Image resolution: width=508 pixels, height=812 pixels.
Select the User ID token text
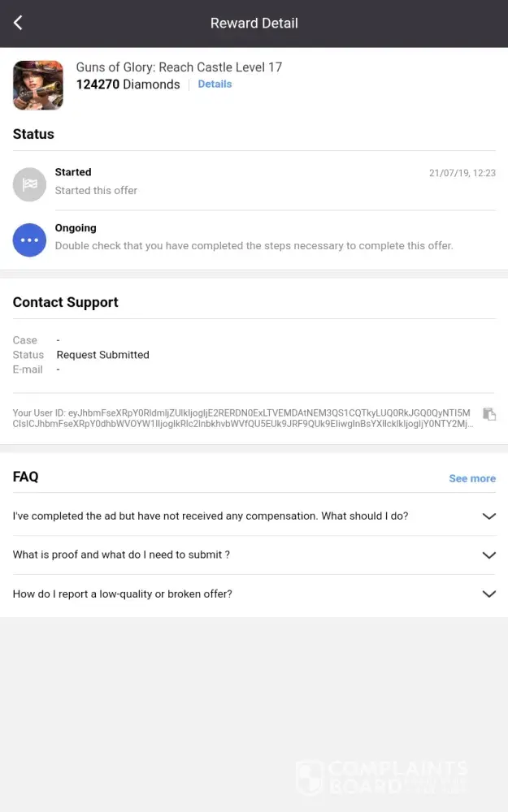pyautogui.click(x=244, y=418)
